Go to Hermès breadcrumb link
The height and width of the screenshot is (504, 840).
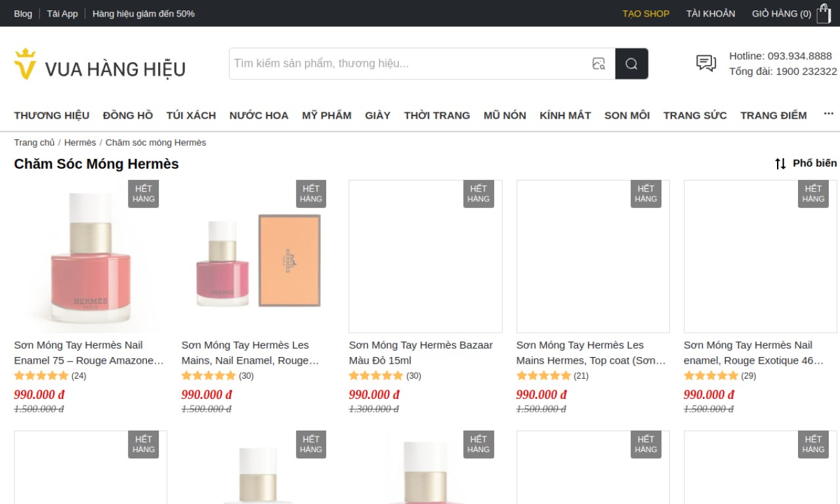point(80,142)
